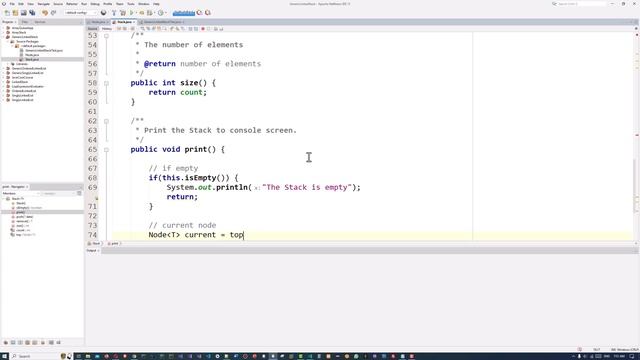Collapse the Source Packages tree node
The image size is (640, 360).
click(x=8, y=42)
